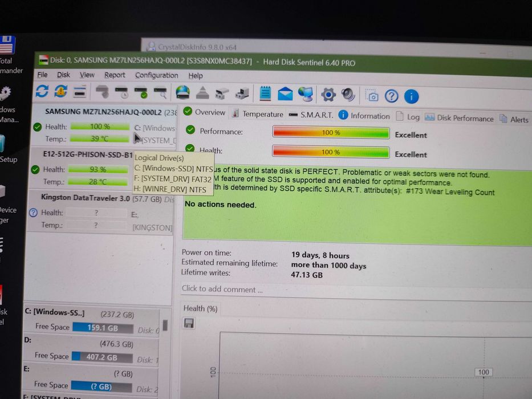532x399 pixels.
Task: Click the green check beside Performance label
Action: (x=190, y=129)
